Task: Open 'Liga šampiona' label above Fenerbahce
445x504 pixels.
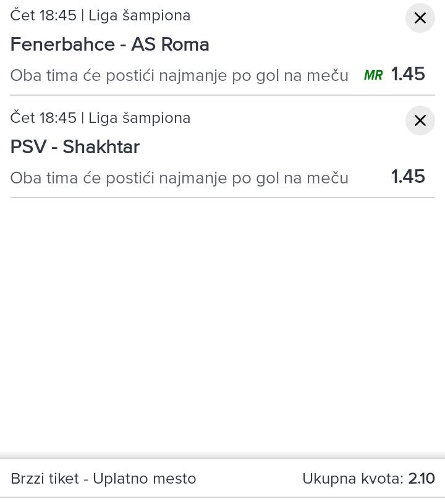Action: pyautogui.click(x=140, y=16)
